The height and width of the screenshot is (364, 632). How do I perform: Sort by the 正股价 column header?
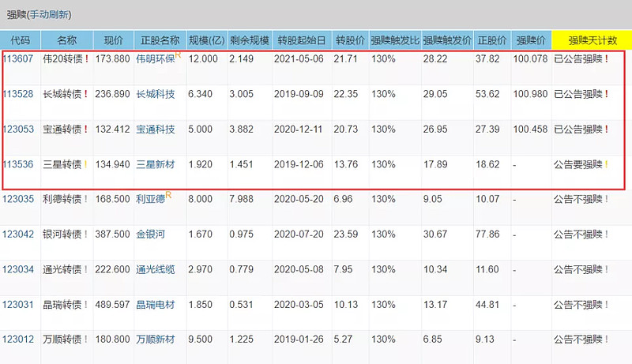[492, 40]
